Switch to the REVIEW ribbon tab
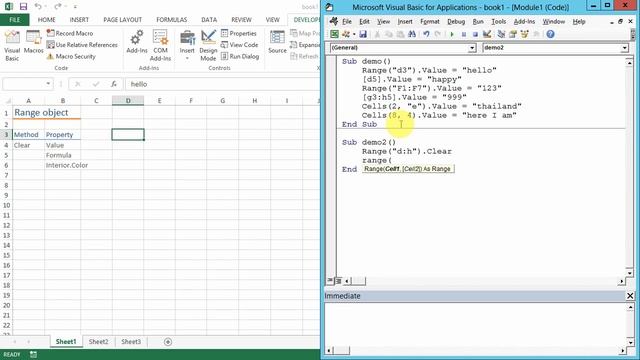The width and height of the screenshot is (640, 360). click(x=241, y=20)
